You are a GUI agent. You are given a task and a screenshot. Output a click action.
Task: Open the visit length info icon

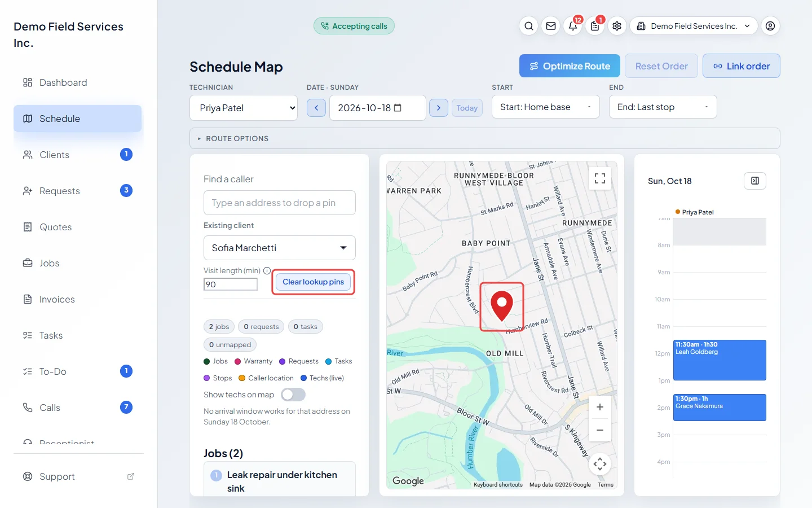coord(267,270)
